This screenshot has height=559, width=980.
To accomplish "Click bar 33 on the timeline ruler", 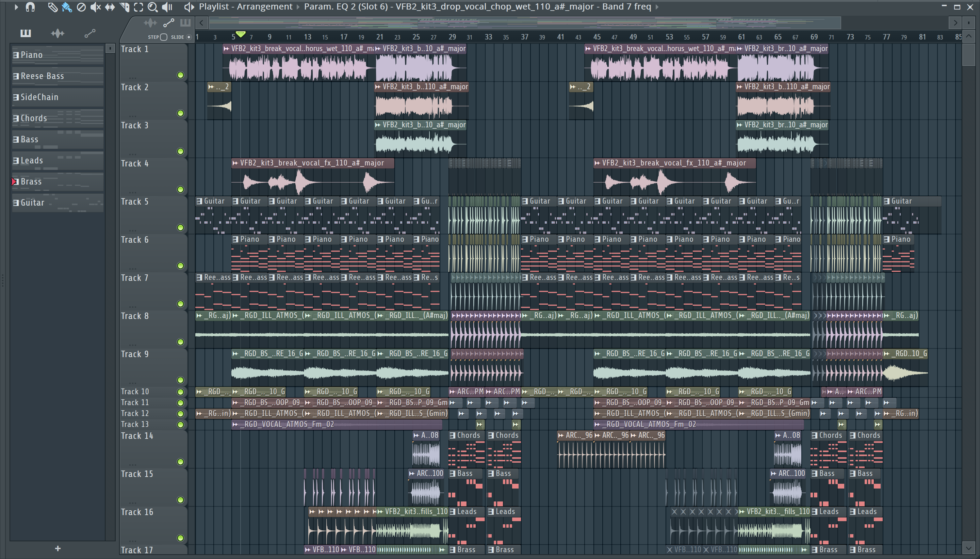I will pos(488,37).
